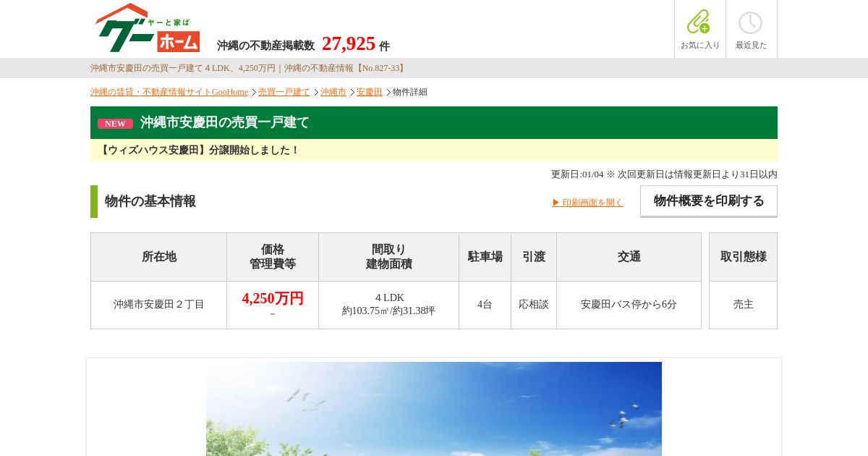Click the ウィズハウス安慶田 announcement text
The image size is (868, 456).
(x=199, y=150)
